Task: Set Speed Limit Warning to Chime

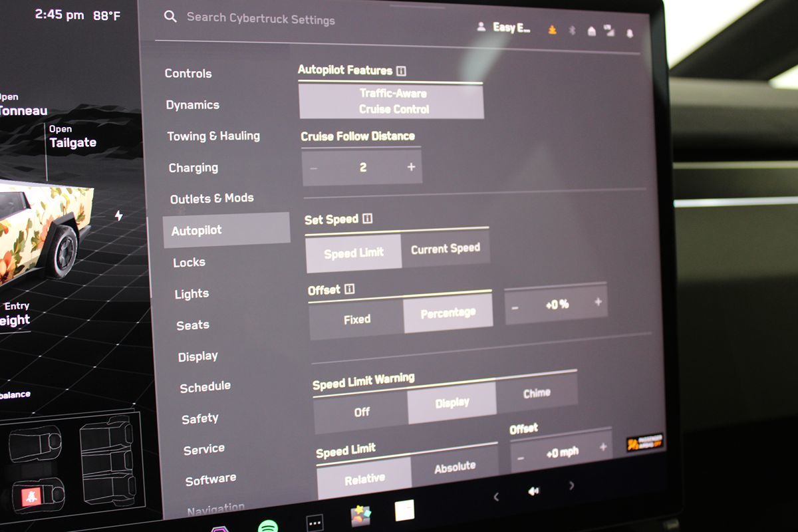Action: [x=536, y=393]
